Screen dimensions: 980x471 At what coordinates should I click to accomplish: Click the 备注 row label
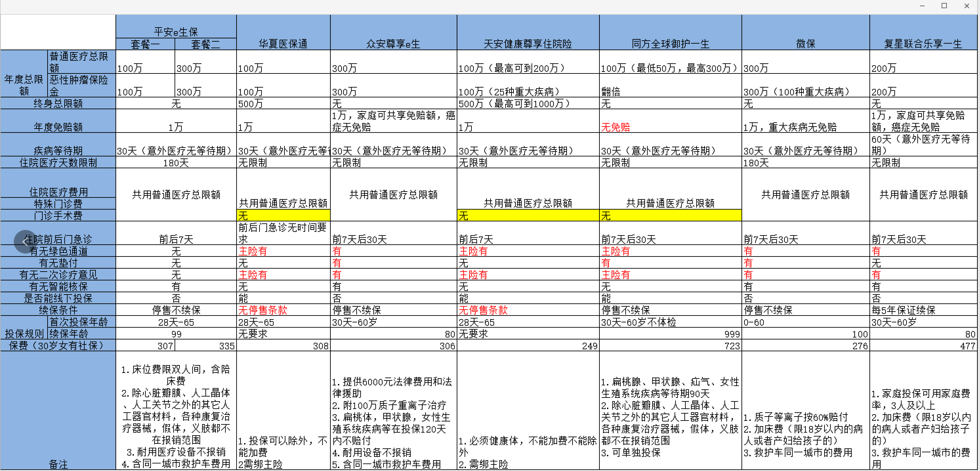pos(58,411)
